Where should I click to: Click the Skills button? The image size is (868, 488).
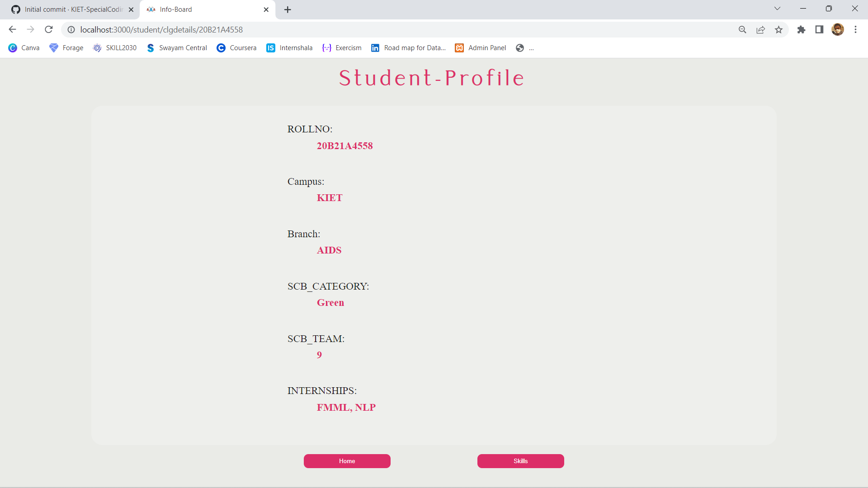pyautogui.click(x=520, y=461)
